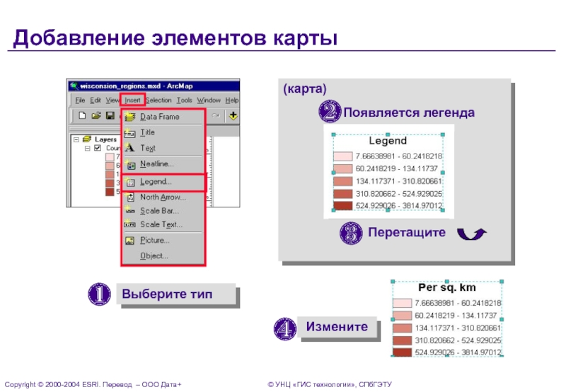This screenshot has height=392, width=566.
Task: Select the Counties layer name in the table of contents
Action: (112, 148)
